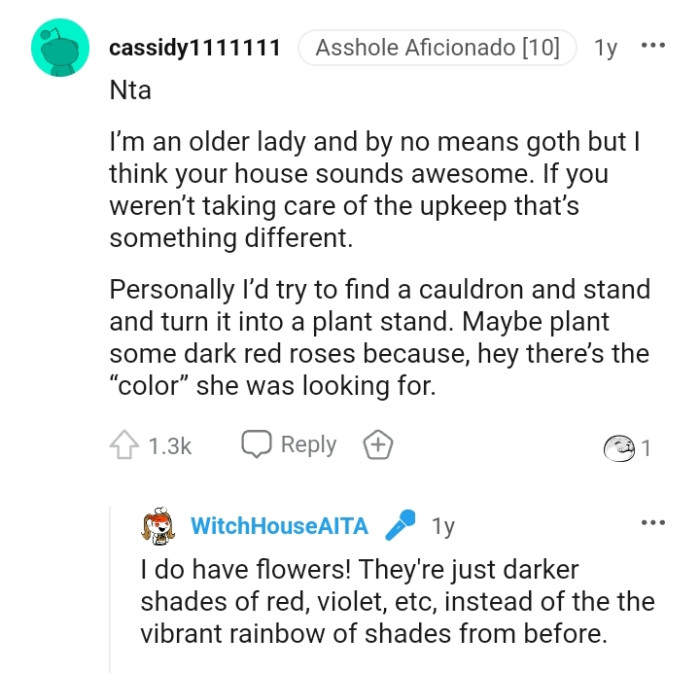Click the speech bubble Reply icon

[258, 446]
